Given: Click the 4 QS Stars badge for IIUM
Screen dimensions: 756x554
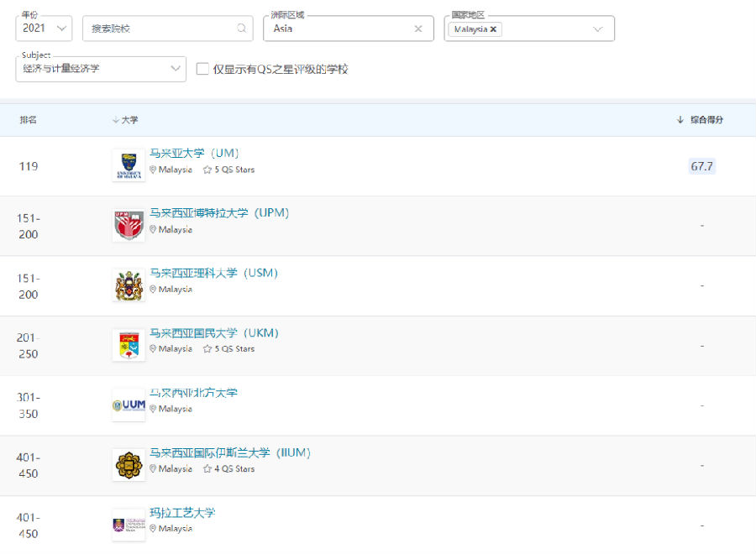Looking at the screenshot, I should (229, 468).
